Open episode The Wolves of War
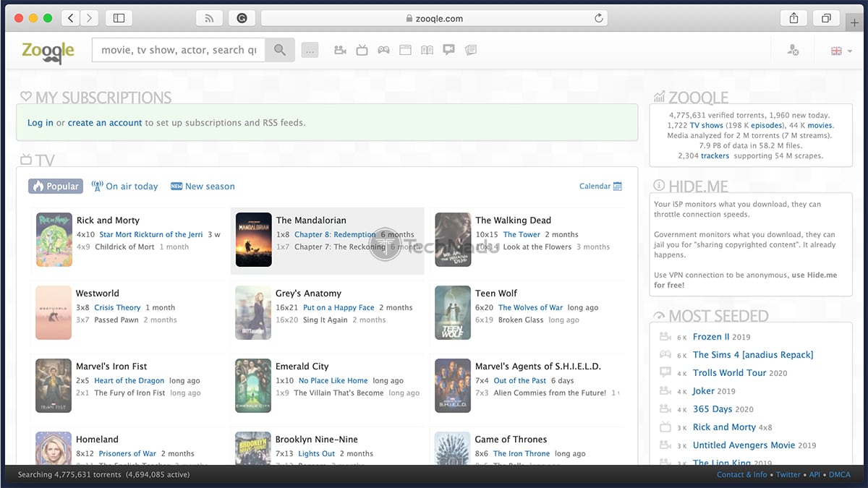The image size is (868, 488). point(531,307)
